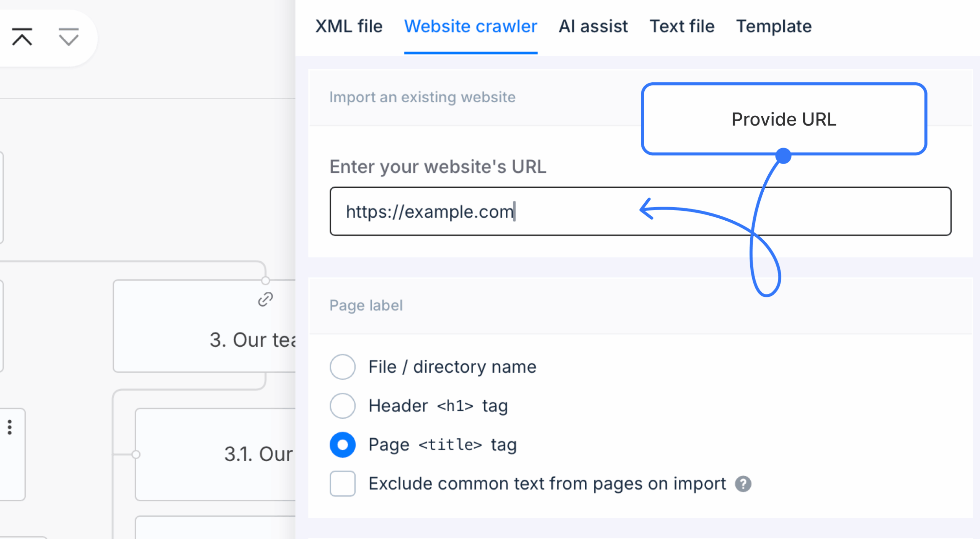Select Header h1 tag radio option

pyautogui.click(x=343, y=406)
